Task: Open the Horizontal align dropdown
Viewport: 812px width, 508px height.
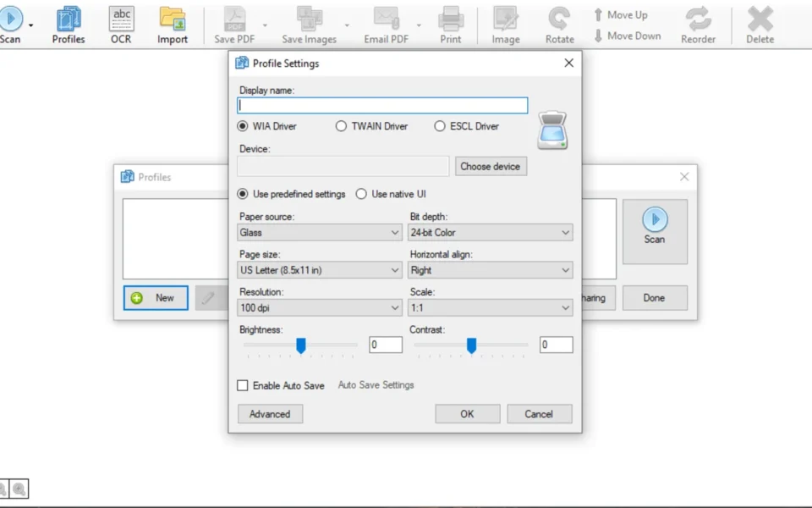Action: click(491, 270)
